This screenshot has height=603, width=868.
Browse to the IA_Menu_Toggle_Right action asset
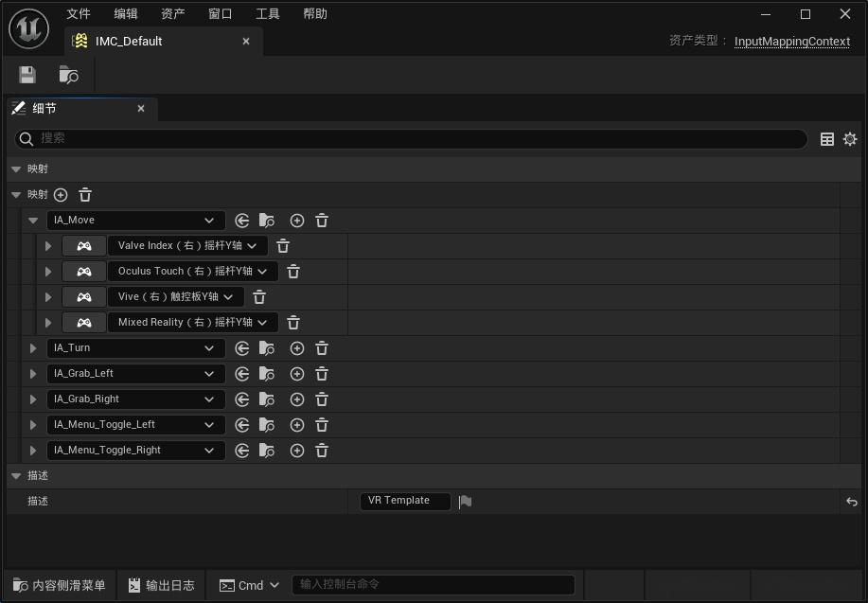pyautogui.click(x=267, y=450)
